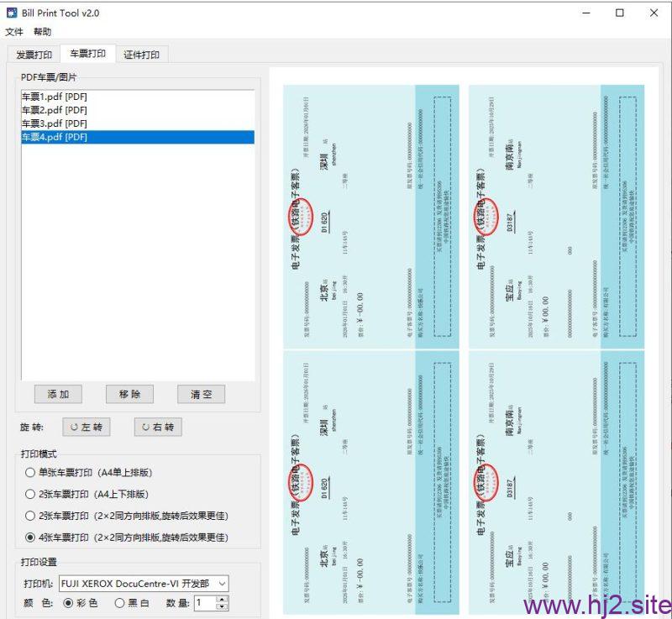Click the top-right 宝应-南京南 ticket preview
The width and height of the screenshot is (672, 619).
tap(556, 217)
